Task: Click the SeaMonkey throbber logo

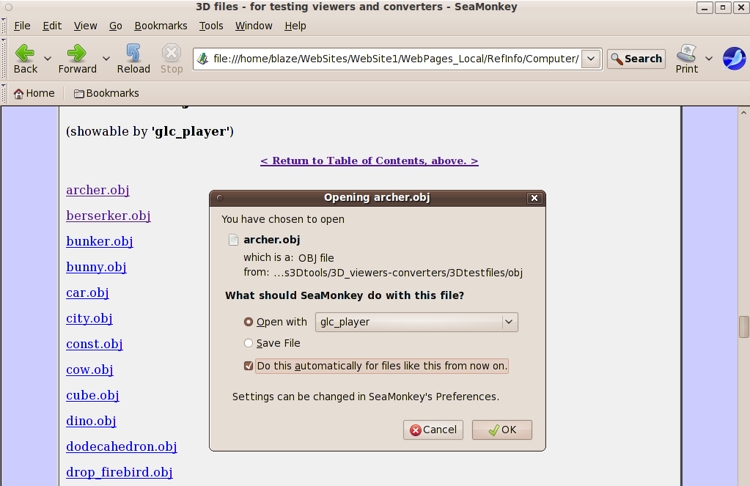Action: [x=733, y=58]
